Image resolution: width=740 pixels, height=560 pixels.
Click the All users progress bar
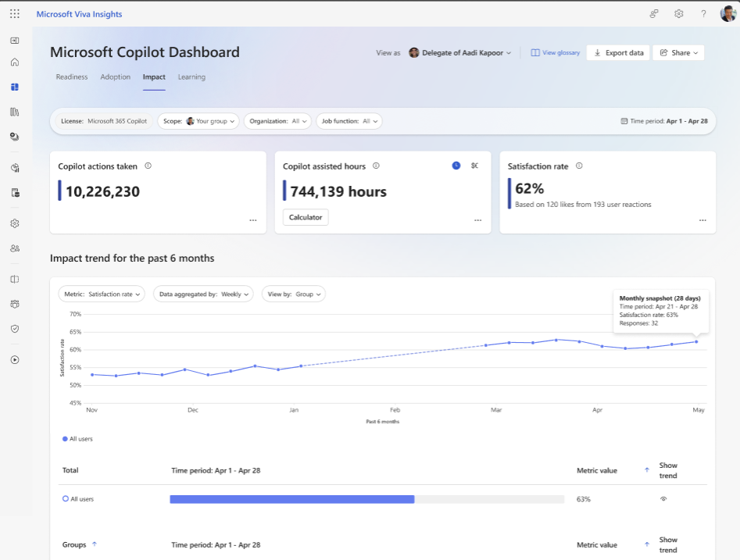coord(366,498)
